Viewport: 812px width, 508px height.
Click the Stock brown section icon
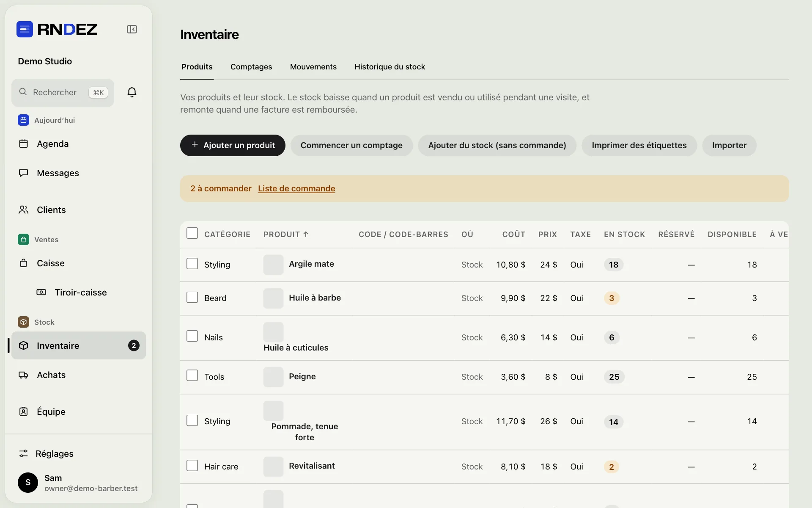point(24,322)
